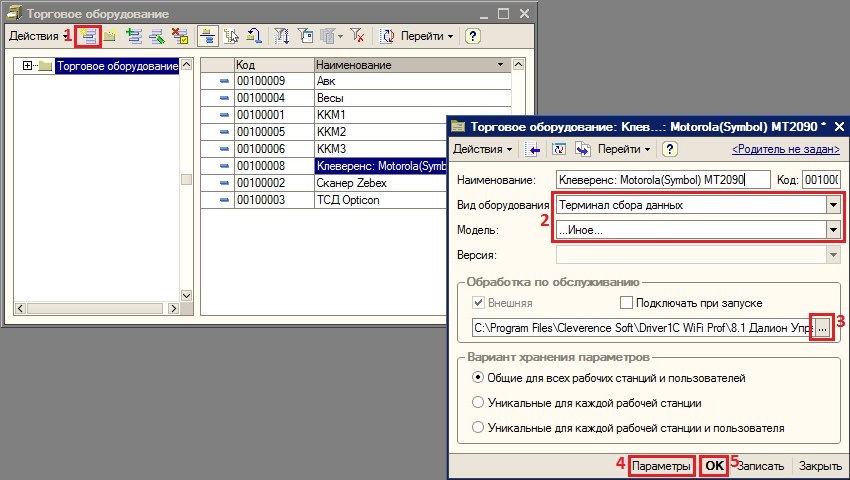Click the Mark for deletion icon
The height and width of the screenshot is (480, 850).
click(x=180, y=36)
